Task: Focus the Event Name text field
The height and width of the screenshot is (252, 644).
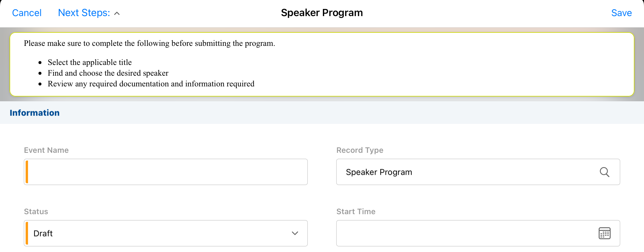Action: coord(166,172)
